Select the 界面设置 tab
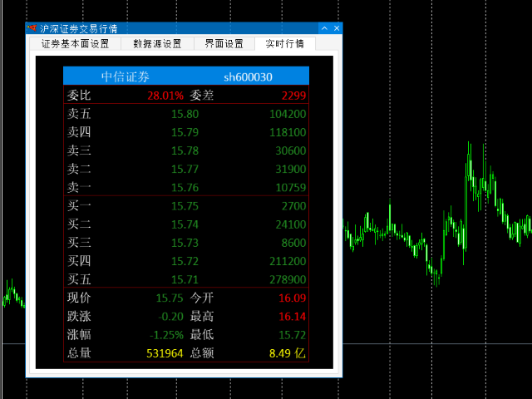The width and height of the screenshot is (532, 399). tap(224, 44)
